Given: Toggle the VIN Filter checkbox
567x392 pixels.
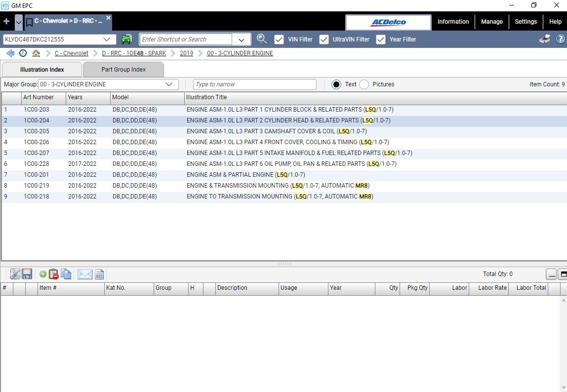Looking at the screenshot, I should click(279, 39).
